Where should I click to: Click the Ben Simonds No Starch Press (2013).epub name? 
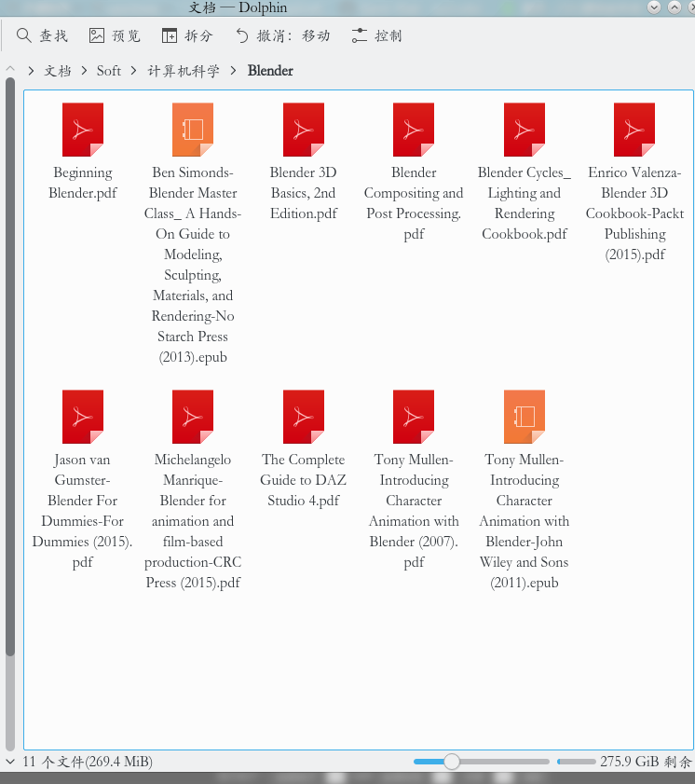(193, 265)
